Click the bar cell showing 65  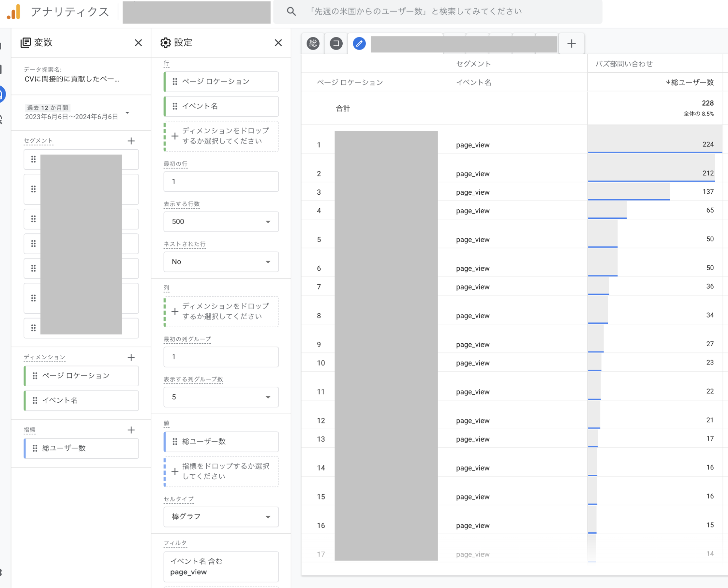[655, 210]
